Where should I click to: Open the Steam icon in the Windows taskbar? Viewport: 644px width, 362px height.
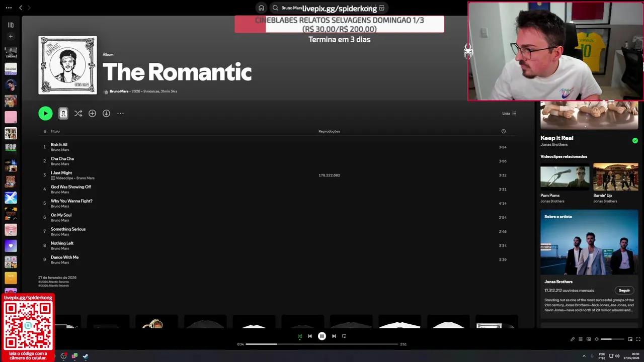[86, 356]
